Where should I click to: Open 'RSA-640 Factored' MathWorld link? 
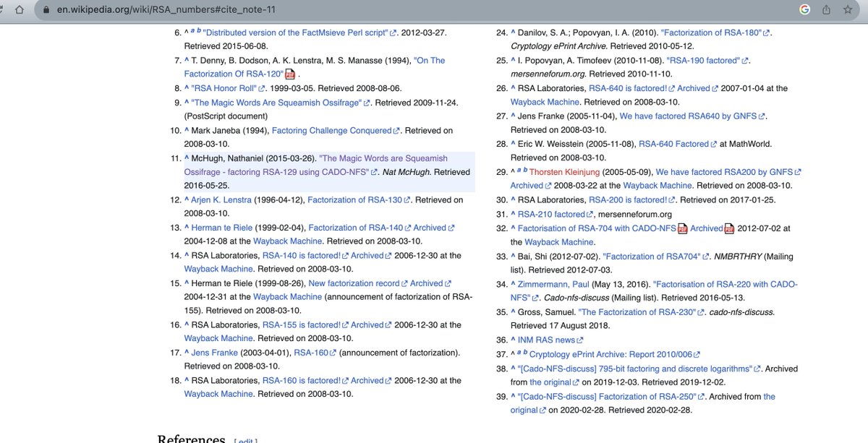[x=673, y=145]
